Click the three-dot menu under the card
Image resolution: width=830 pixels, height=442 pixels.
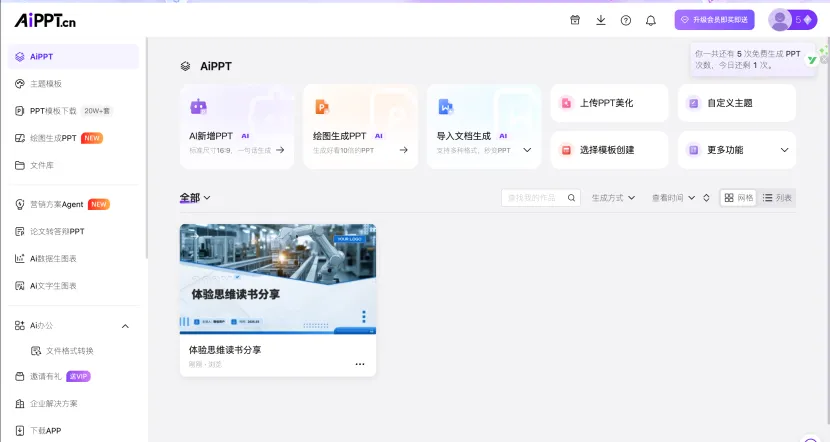360,364
